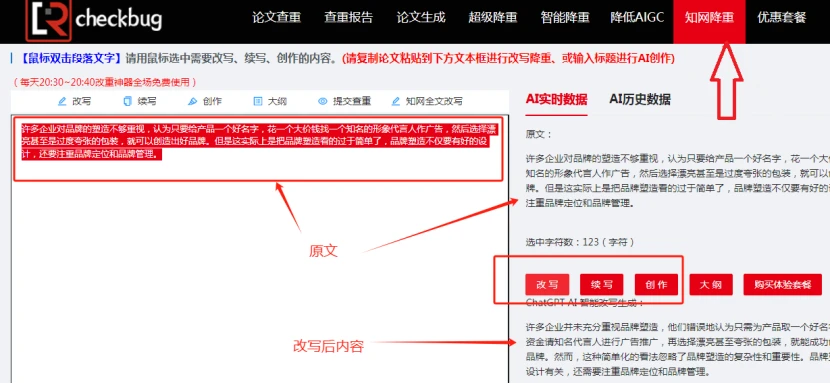This screenshot has width=830, height=384.
Task: Click the red 改写 button
Action: pyautogui.click(x=547, y=284)
